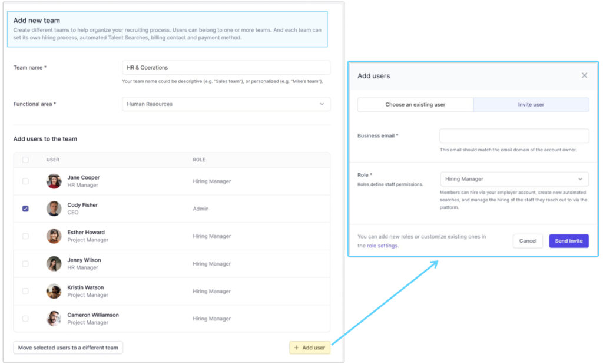Click the Business email input field
The width and height of the screenshot is (603, 364).
point(514,136)
